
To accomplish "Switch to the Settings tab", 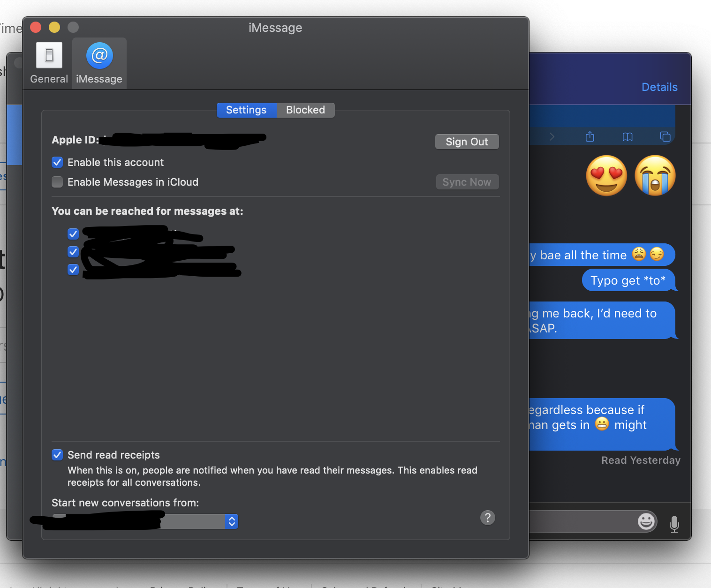I will tap(246, 110).
